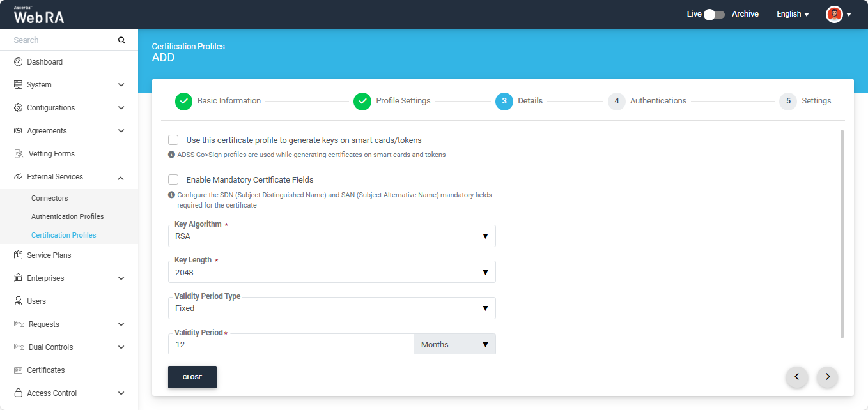
Task: Go to next step with right arrow
Action: (x=827, y=377)
